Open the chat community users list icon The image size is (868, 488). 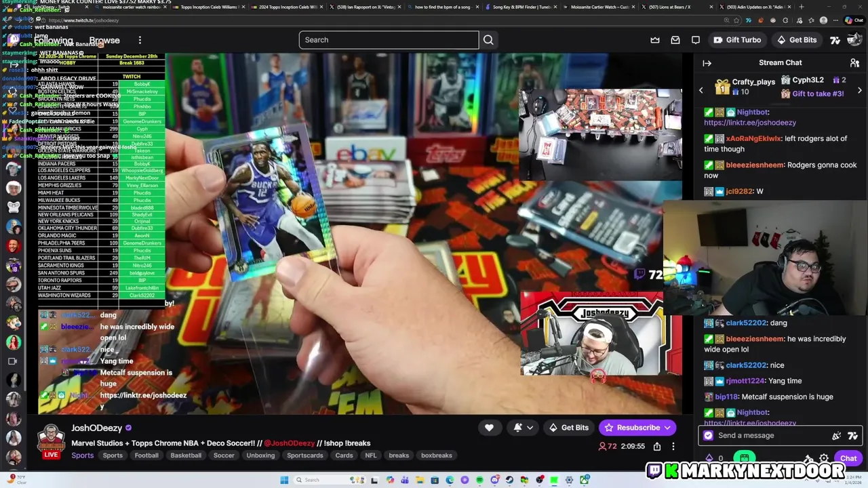pyautogui.click(x=854, y=63)
